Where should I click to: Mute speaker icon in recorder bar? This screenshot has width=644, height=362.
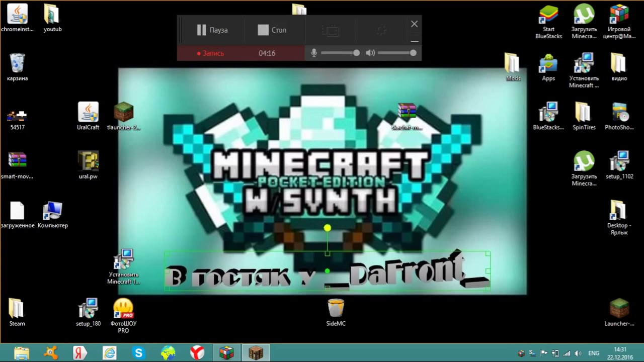tap(370, 53)
